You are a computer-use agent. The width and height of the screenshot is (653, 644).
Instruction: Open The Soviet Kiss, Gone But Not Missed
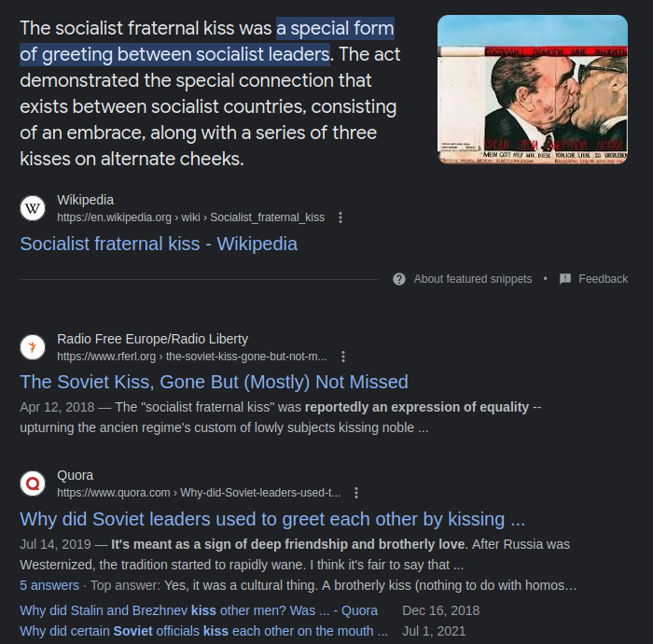pos(214,382)
